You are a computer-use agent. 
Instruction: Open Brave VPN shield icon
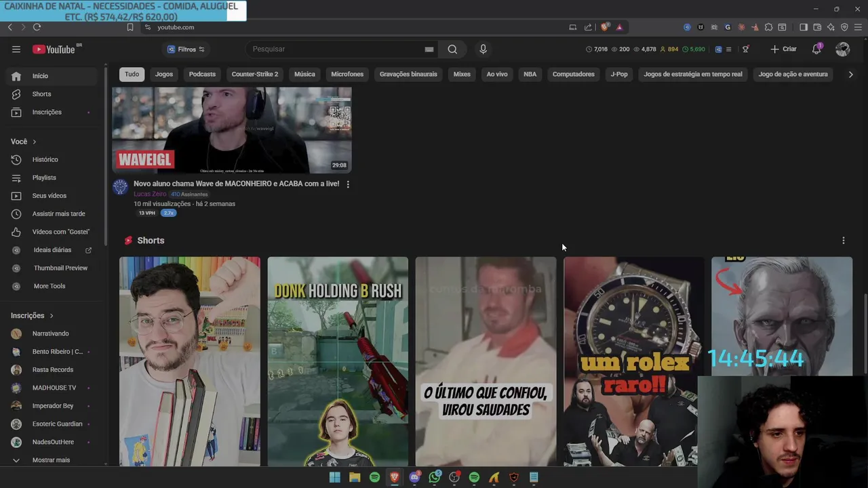pyautogui.click(x=844, y=27)
